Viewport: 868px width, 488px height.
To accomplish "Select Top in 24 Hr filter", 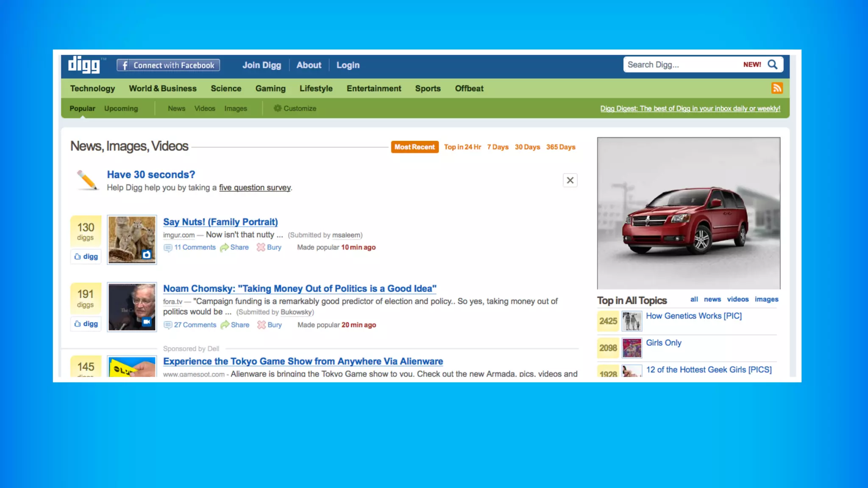I will tap(462, 147).
